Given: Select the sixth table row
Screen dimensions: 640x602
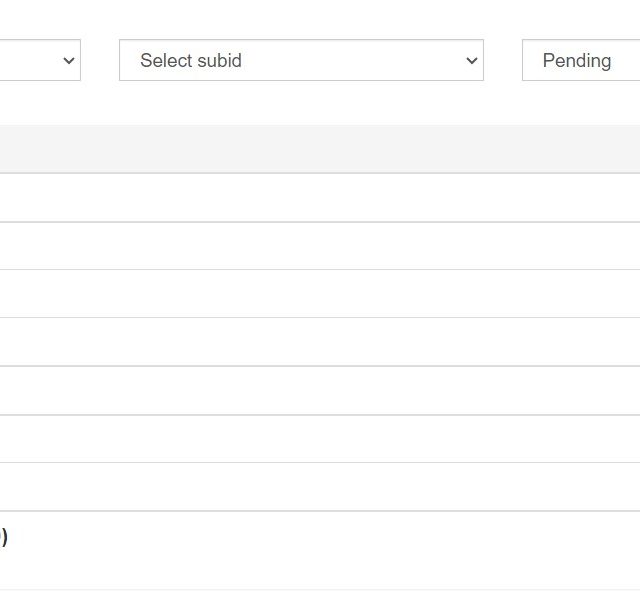Looking at the screenshot, I should point(320,439).
